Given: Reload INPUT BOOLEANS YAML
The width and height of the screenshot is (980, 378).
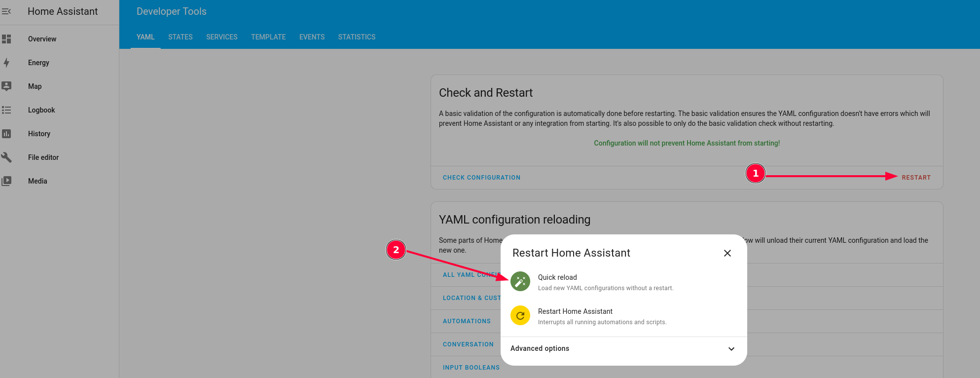Looking at the screenshot, I should click(x=471, y=368).
